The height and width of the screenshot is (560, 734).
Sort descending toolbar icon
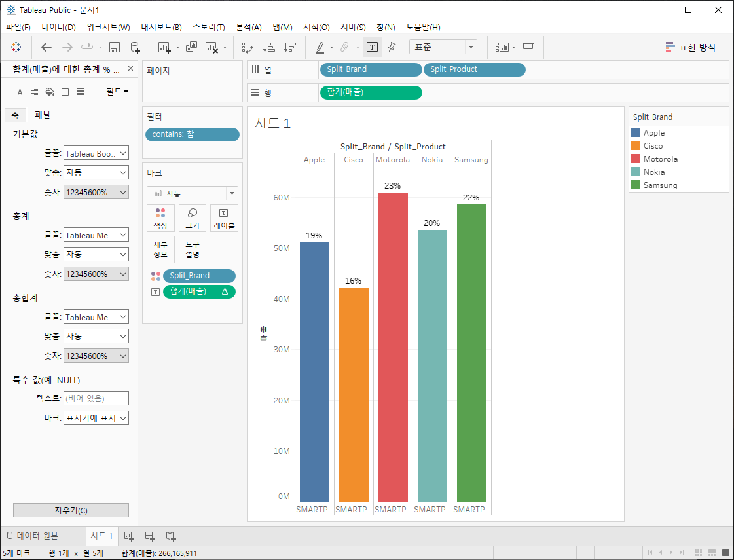pos(290,47)
